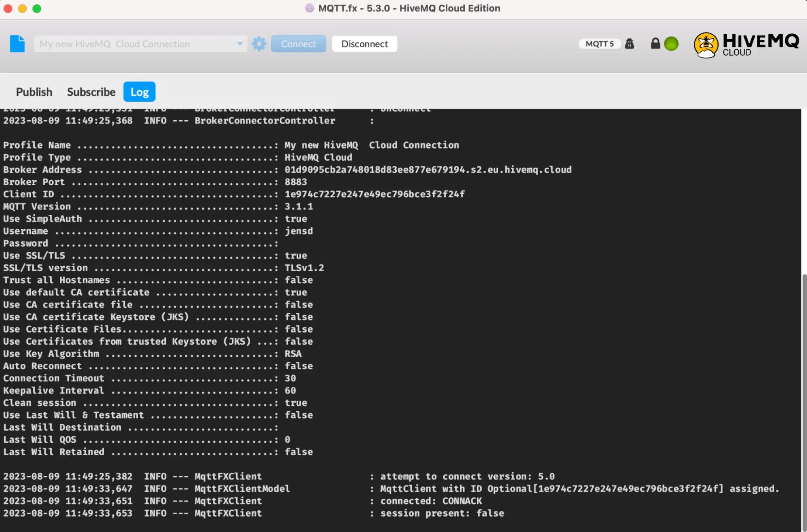Click the Profile Type HiveMQ Cloud value
The width and height of the screenshot is (807, 532).
coord(318,157)
